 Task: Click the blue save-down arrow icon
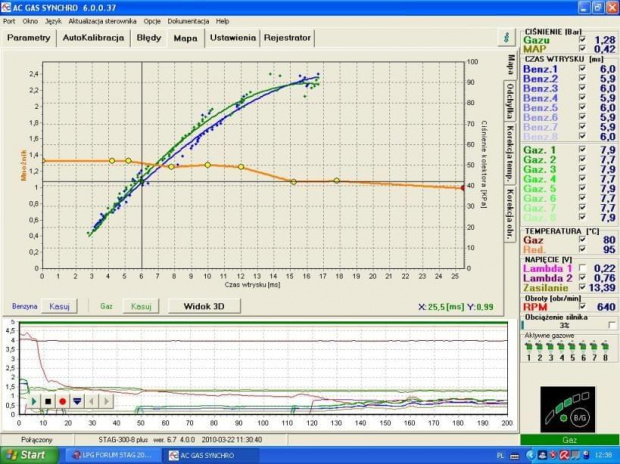point(76,401)
